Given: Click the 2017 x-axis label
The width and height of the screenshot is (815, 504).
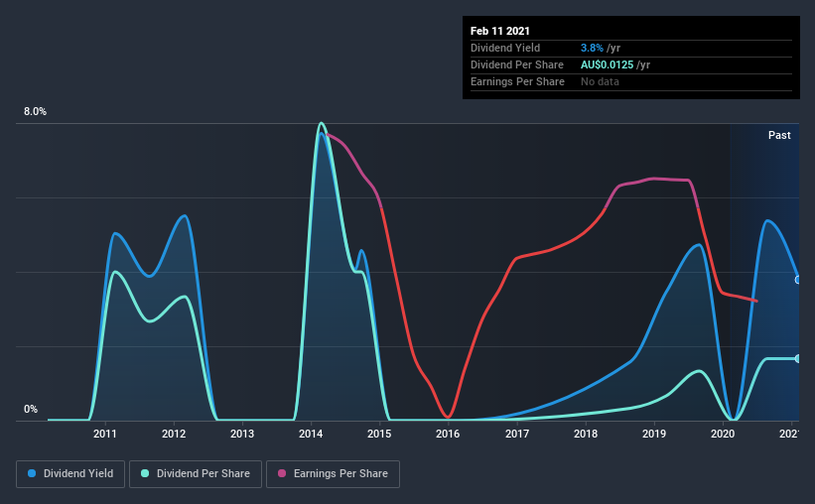Looking at the screenshot, I should point(517,434).
